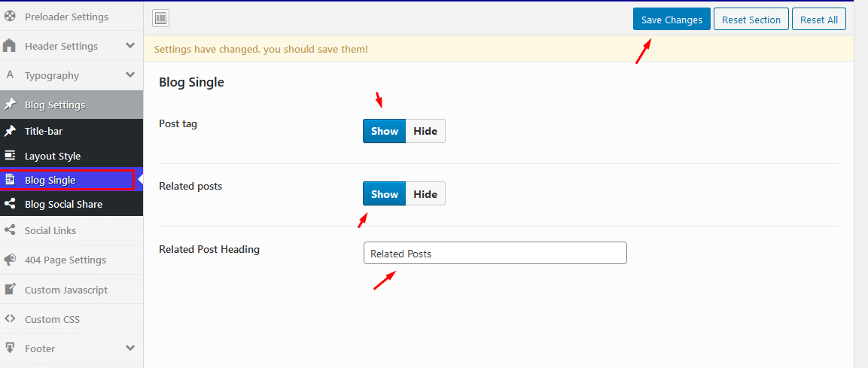Open the Title-bar submenu item
Viewport: 868px width, 368px height.
tap(44, 131)
